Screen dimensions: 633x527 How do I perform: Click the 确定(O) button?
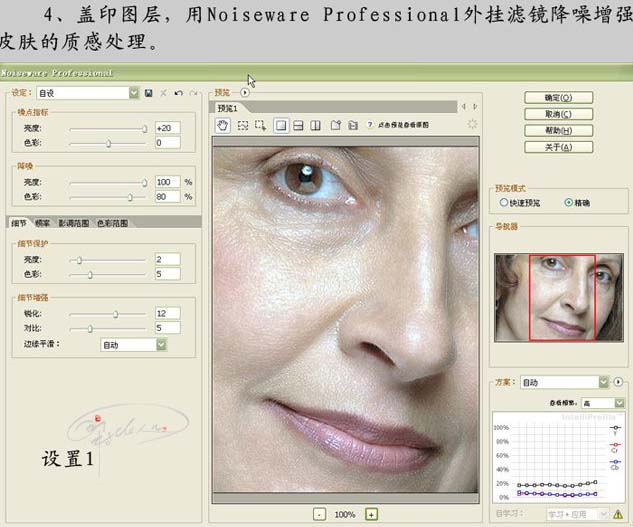(x=559, y=97)
